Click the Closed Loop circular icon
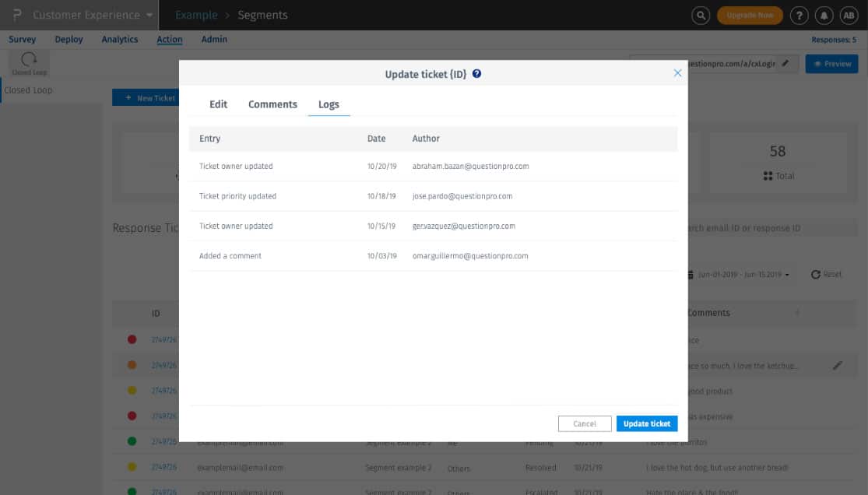868x495 pixels. [29, 58]
